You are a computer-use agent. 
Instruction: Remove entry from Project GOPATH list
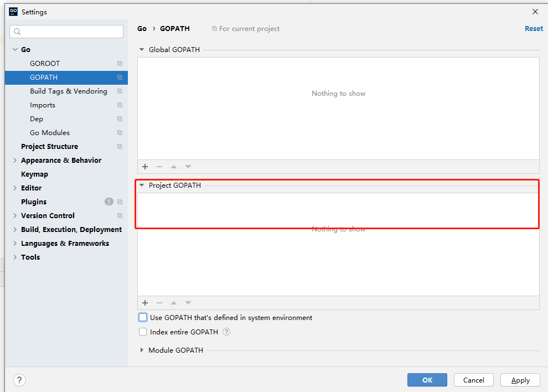[159, 303]
